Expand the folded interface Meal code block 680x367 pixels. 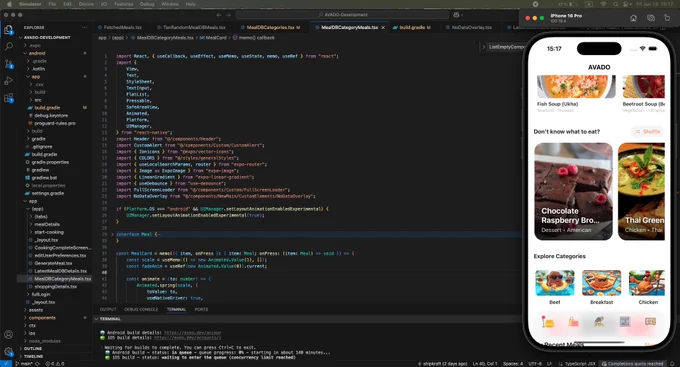(113, 234)
